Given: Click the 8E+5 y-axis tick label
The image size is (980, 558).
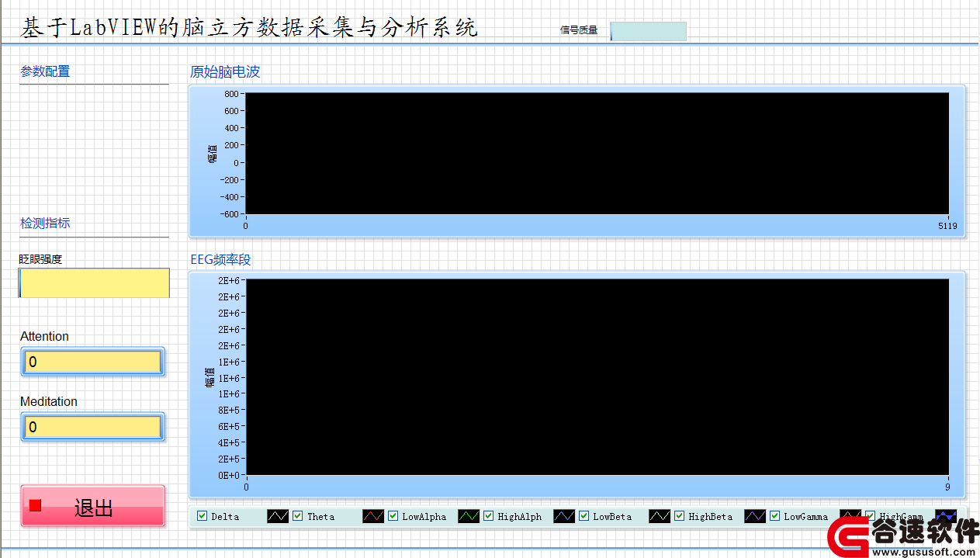Looking at the screenshot, I should pos(228,410).
